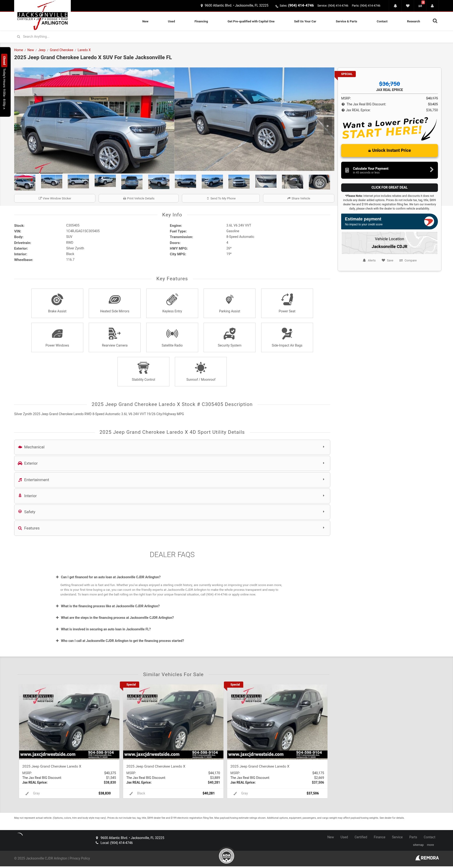The height and width of the screenshot is (868, 453).
Task: Click the Security System feature icon
Action: (229, 334)
